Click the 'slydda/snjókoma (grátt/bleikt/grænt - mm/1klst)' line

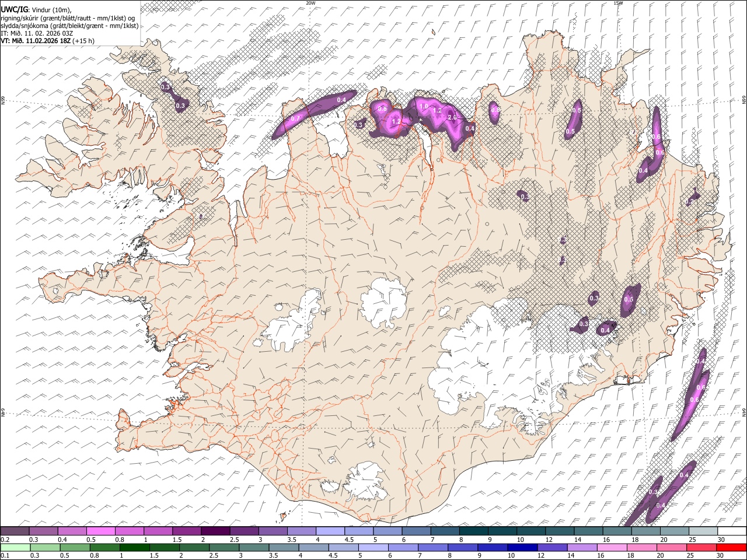69,26
